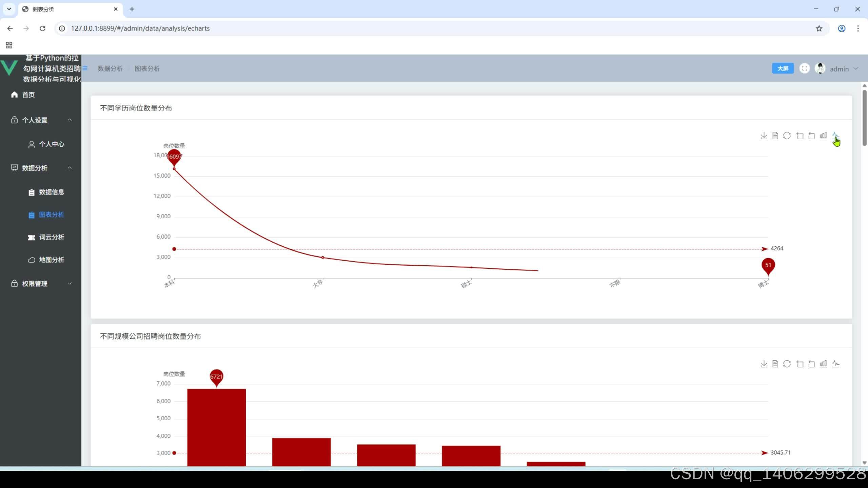Expand the 权限管理 menu group

pos(41,284)
